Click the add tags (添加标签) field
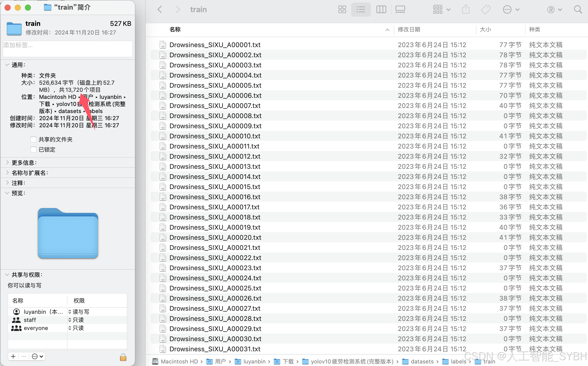This screenshot has height=366, width=588. (x=67, y=49)
